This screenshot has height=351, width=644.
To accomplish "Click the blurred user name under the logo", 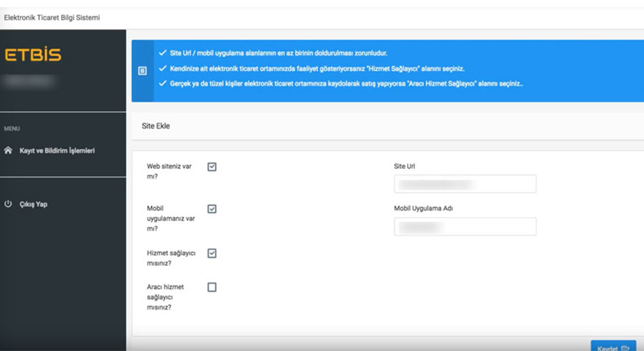I will [x=30, y=82].
